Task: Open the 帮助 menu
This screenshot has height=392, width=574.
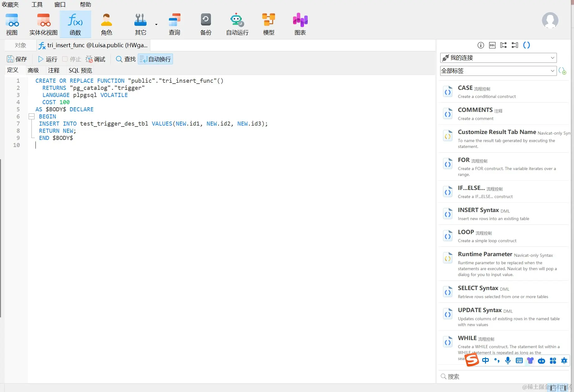Action: (86, 5)
